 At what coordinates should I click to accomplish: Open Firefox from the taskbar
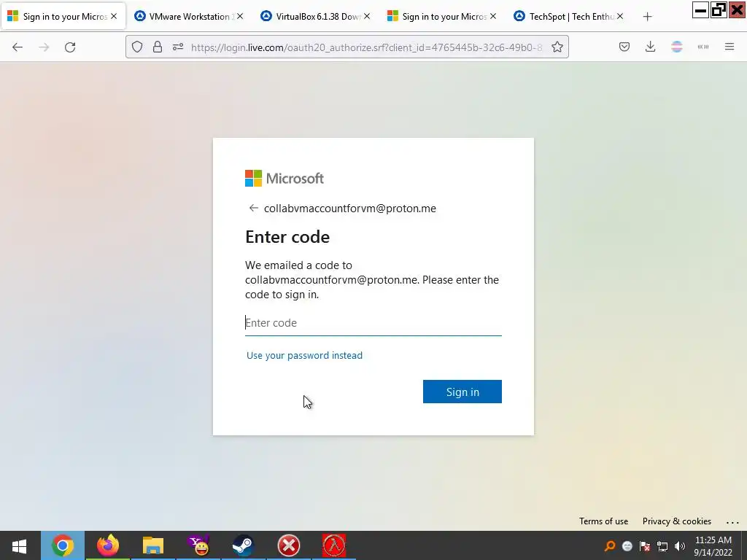point(108,545)
